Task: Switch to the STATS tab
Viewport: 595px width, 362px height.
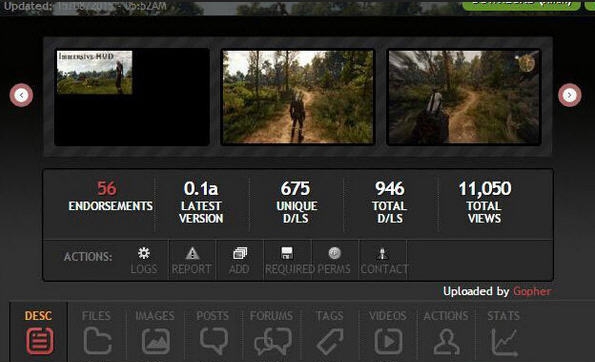Action: click(x=504, y=332)
